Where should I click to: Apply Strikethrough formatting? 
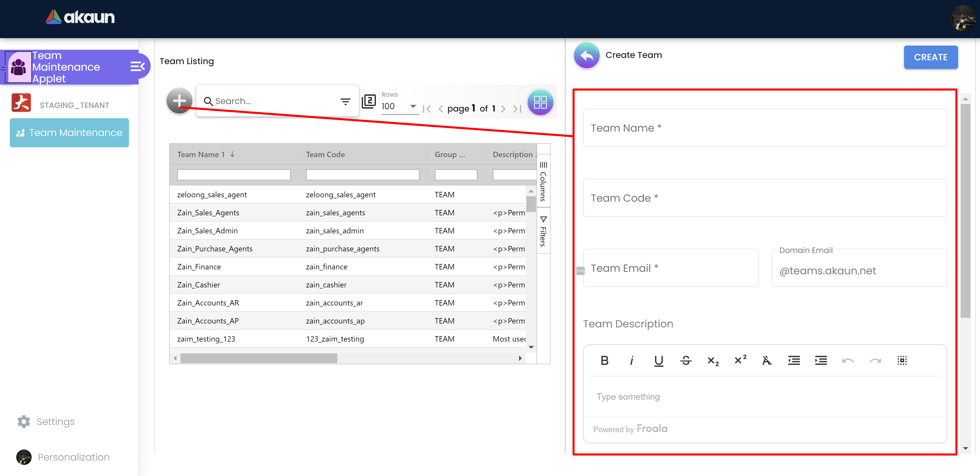coord(685,360)
